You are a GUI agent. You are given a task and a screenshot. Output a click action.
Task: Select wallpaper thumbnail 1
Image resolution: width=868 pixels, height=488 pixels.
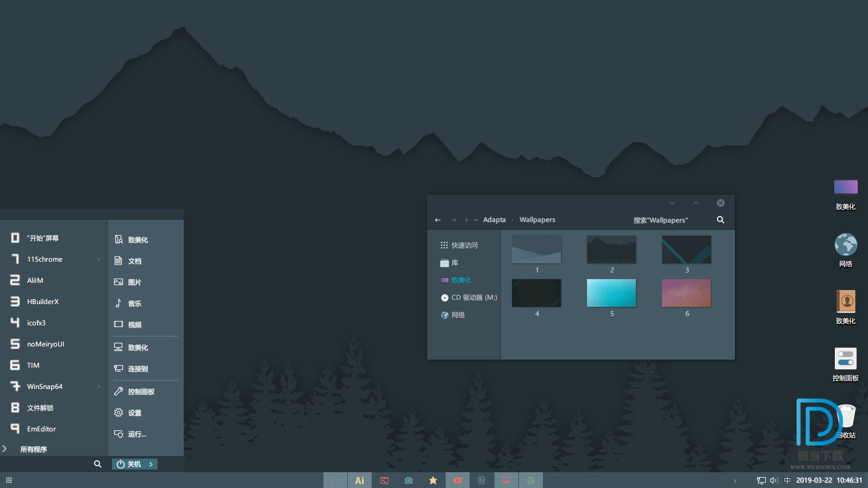tap(536, 250)
